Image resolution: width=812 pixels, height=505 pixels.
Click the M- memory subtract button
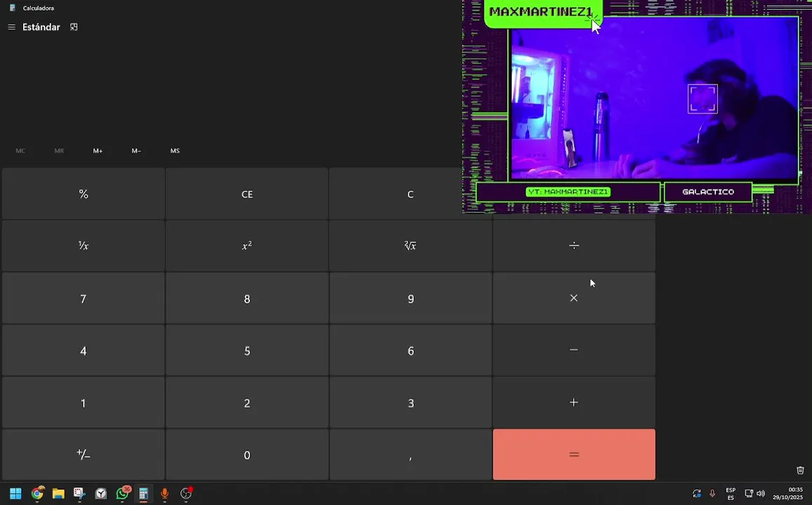point(136,151)
